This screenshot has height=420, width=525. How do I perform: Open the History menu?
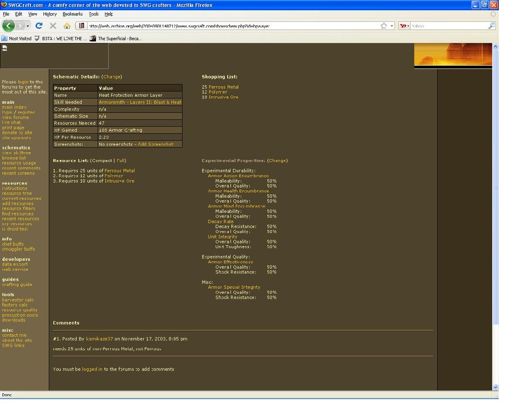click(x=49, y=14)
